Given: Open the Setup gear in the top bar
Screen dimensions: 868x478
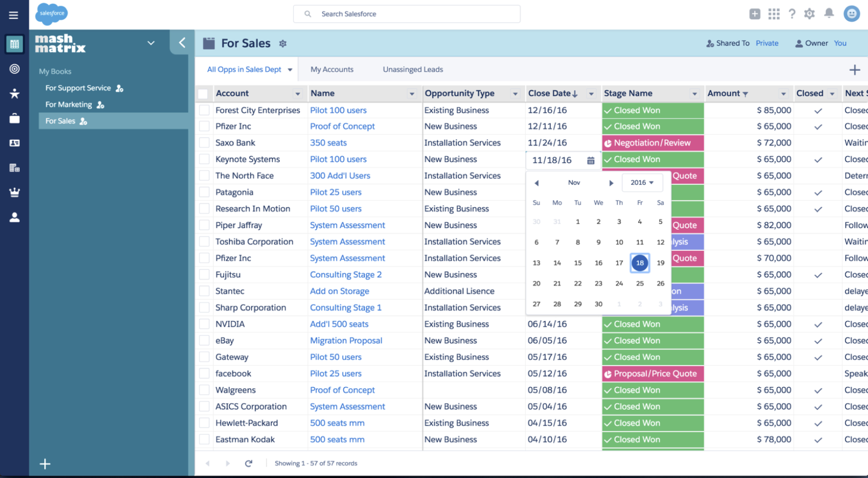Looking at the screenshot, I should [809, 14].
